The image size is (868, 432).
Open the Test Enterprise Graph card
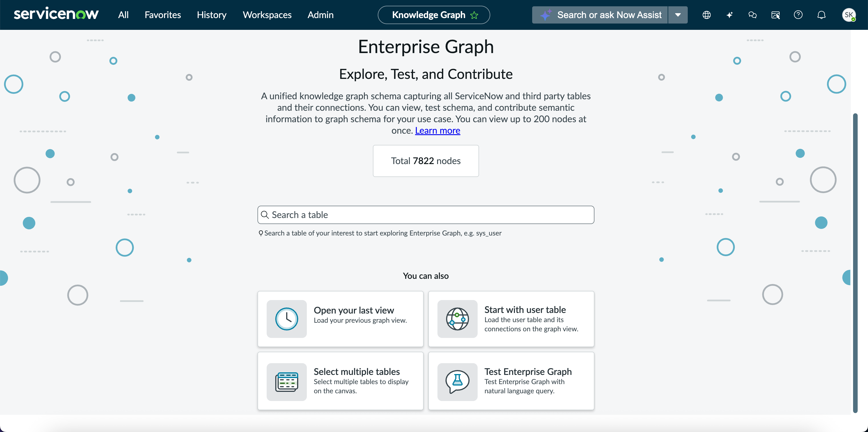511,381
